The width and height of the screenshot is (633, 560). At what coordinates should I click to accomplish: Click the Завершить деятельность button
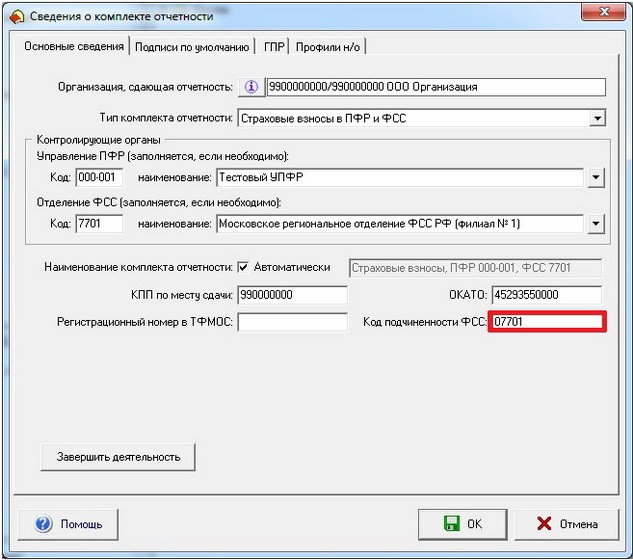(x=118, y=457)
